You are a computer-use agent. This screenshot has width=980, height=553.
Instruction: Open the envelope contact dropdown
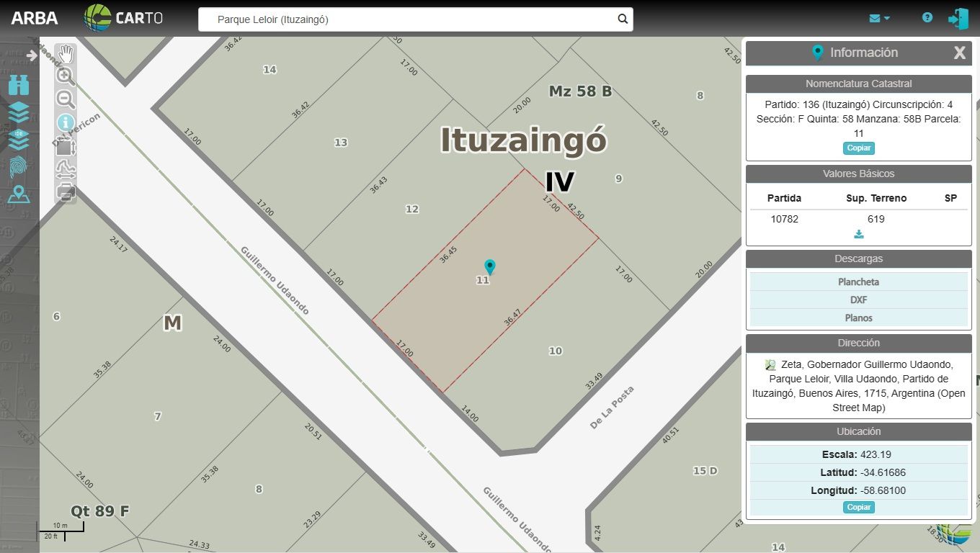pos(879,18)
